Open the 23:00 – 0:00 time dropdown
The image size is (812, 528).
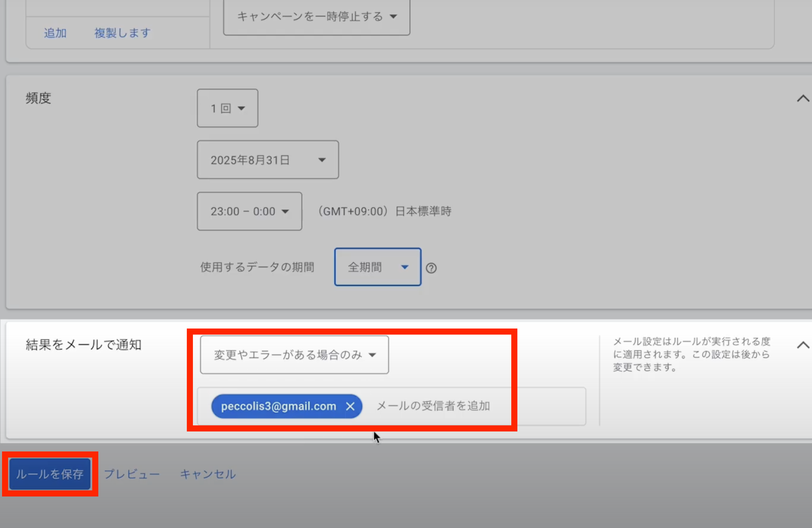coord(249,211)
